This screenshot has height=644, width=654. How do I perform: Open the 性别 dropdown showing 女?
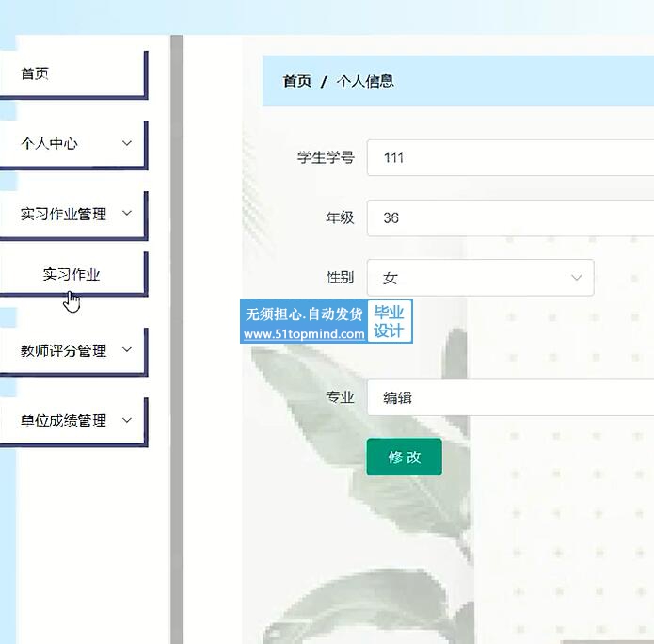coord(481,278)
